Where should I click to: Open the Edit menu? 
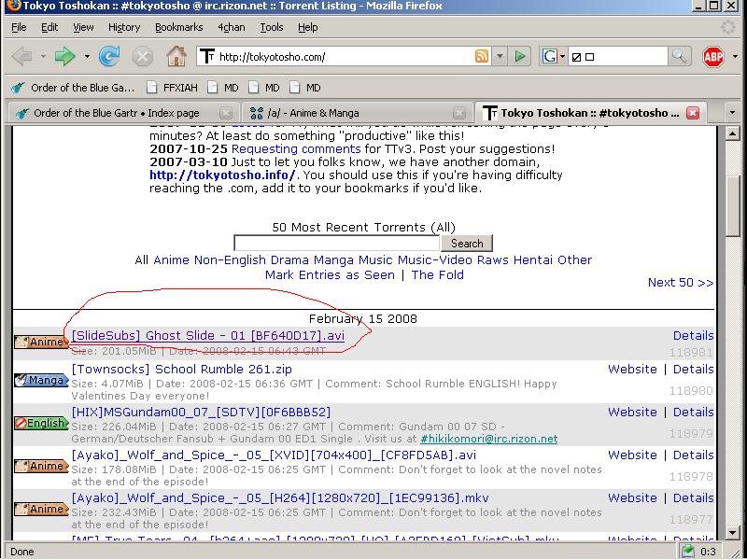[x=49, y=27]
